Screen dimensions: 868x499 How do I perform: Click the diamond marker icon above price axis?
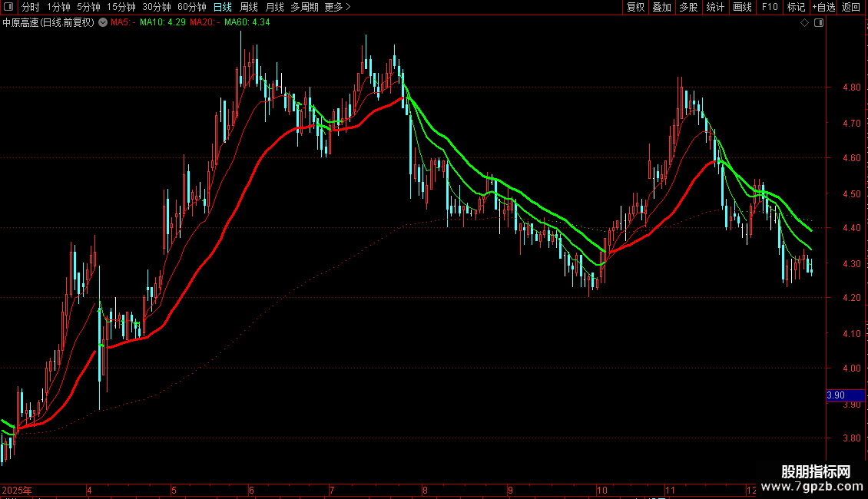pos(804,23)
